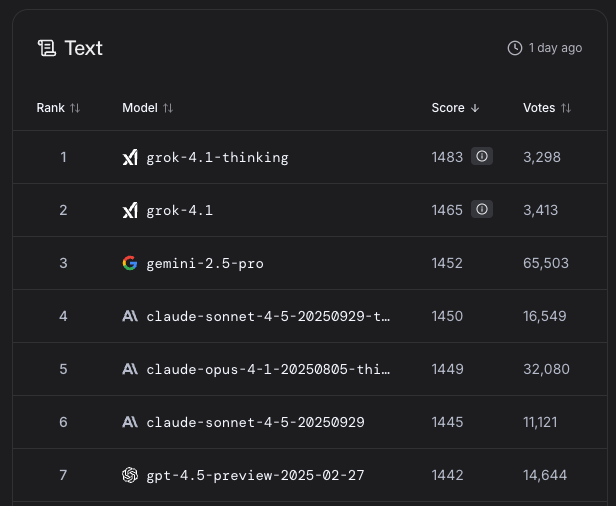
Task: Open the info icon next to score 1465
Action: (482, 209)
